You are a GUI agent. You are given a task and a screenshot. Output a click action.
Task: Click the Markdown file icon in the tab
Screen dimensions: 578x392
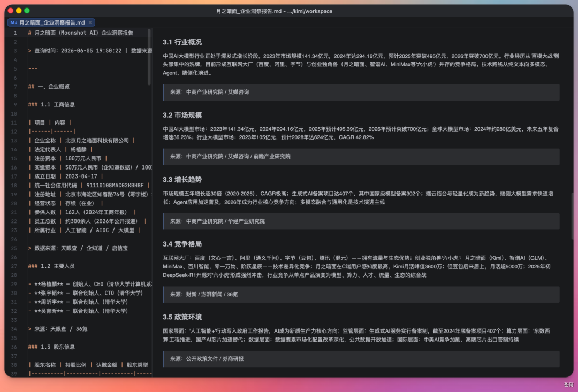pyautogui.click(x=13, y=22)
